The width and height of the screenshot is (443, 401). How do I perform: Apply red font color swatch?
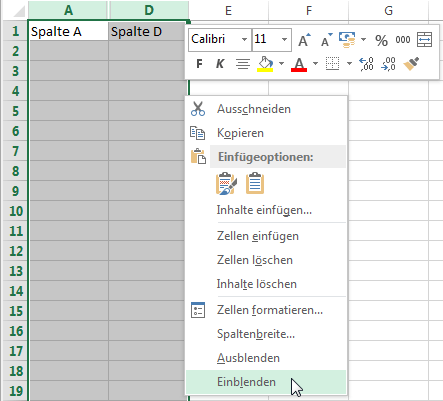coord(299,64)
